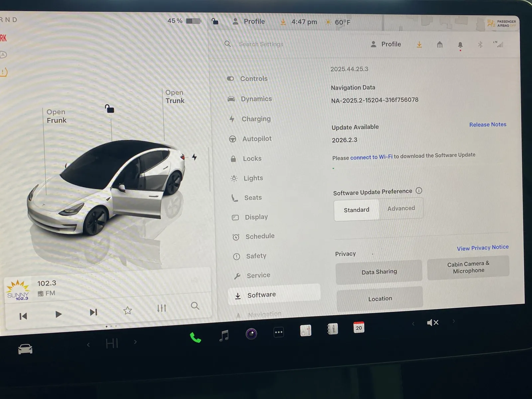Screen dimensions: 532x399
Task: Open the Release Notes link
Action: (x=487, y=124)
